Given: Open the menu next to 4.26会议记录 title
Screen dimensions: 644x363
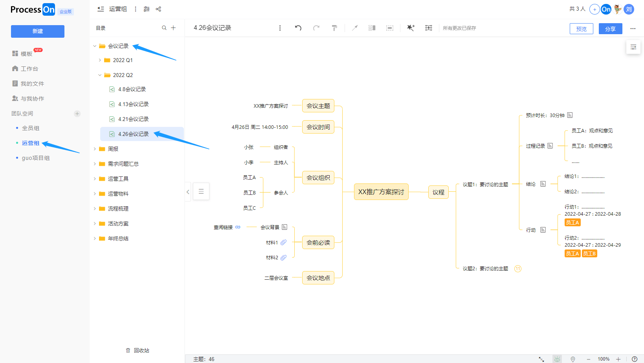Looking at the screenshot, I should click(280, 28).
